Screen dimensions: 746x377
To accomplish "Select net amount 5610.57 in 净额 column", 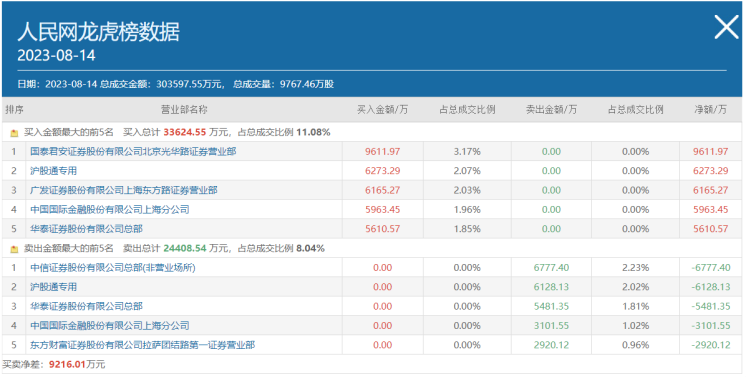I will (710, 229).
